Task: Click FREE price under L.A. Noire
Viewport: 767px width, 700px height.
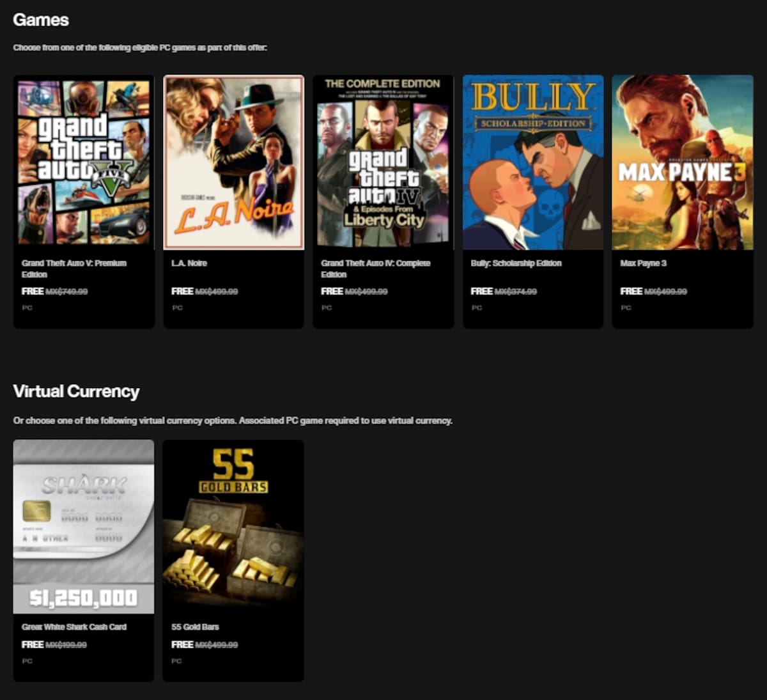Action: point(182,291)
